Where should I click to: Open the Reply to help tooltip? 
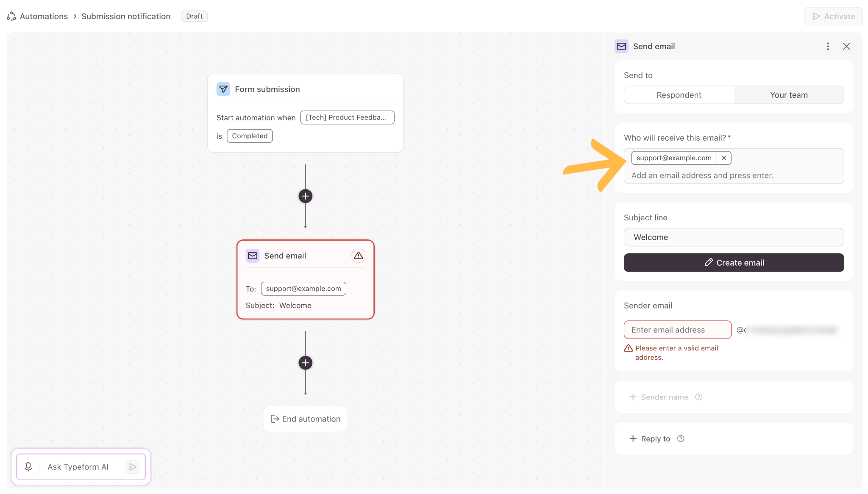point(681,438)
